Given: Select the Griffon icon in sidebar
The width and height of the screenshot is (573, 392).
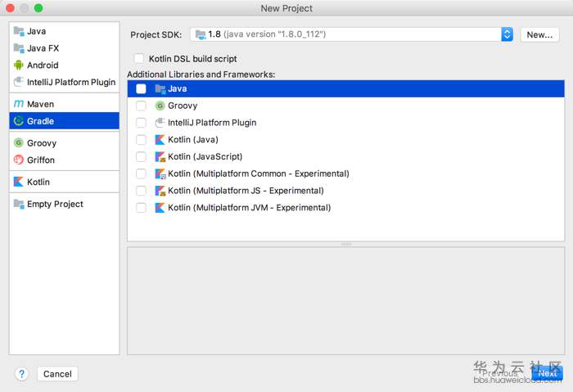Looking at the screenshot, I should tap(19, 160).
